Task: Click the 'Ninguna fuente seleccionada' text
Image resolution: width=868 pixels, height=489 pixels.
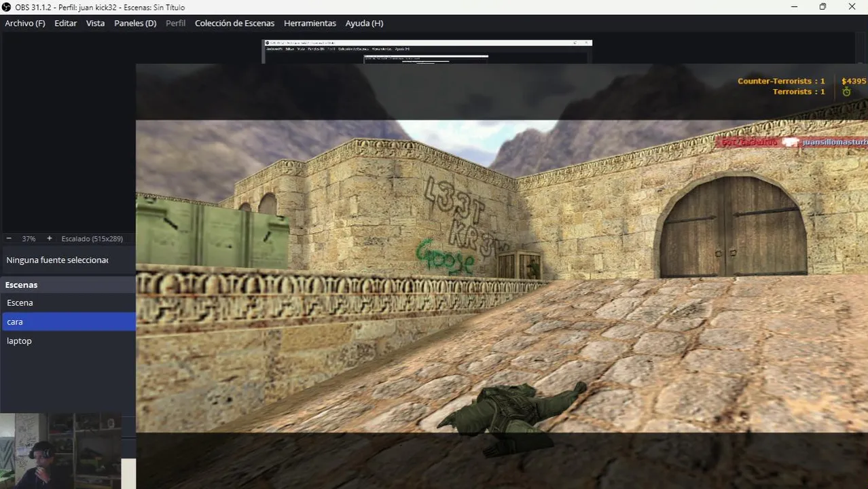Action: click(57, 260)
